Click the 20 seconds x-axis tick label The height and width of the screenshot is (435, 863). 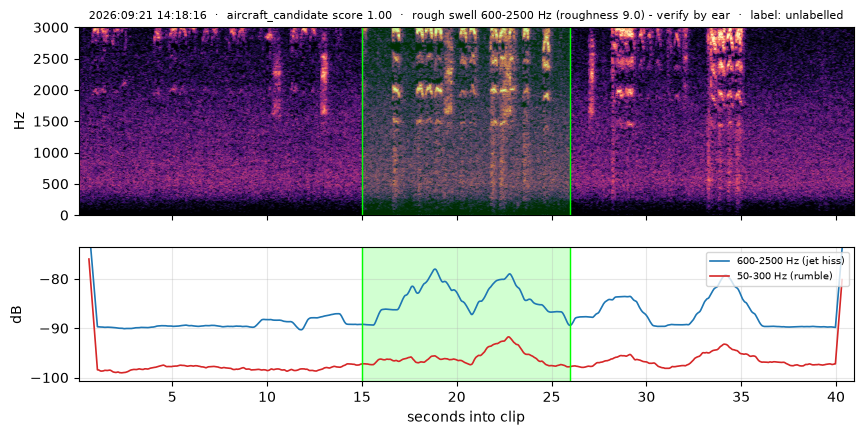click(457, 396)
